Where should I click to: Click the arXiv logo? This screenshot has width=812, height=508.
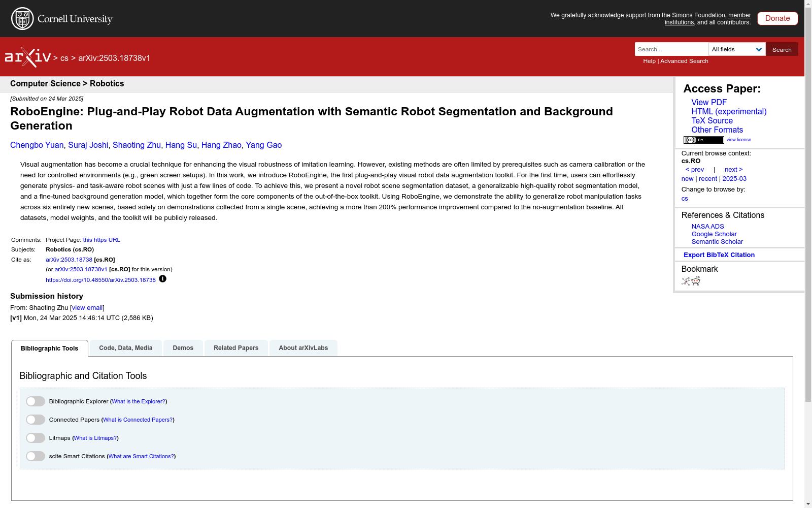(28, 57)
